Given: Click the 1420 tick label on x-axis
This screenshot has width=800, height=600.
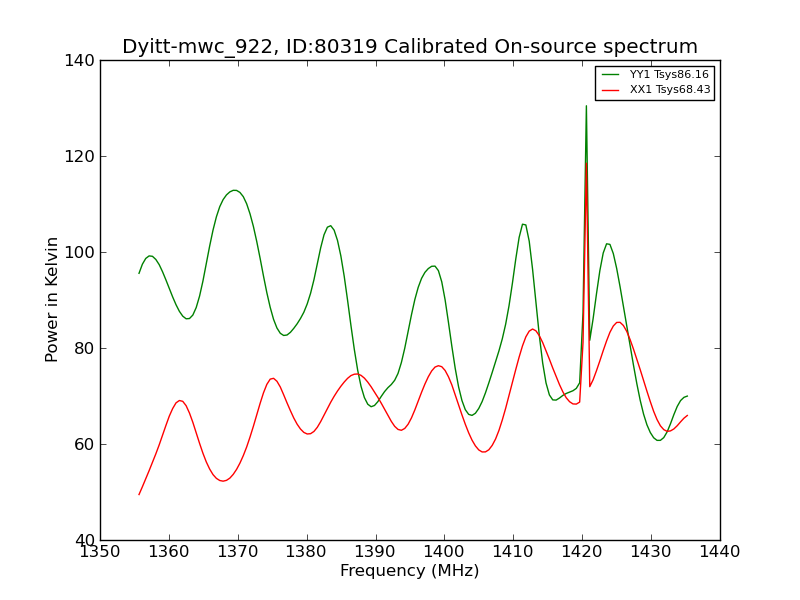Looking at the screenshot, I should (x=582, y=552).
